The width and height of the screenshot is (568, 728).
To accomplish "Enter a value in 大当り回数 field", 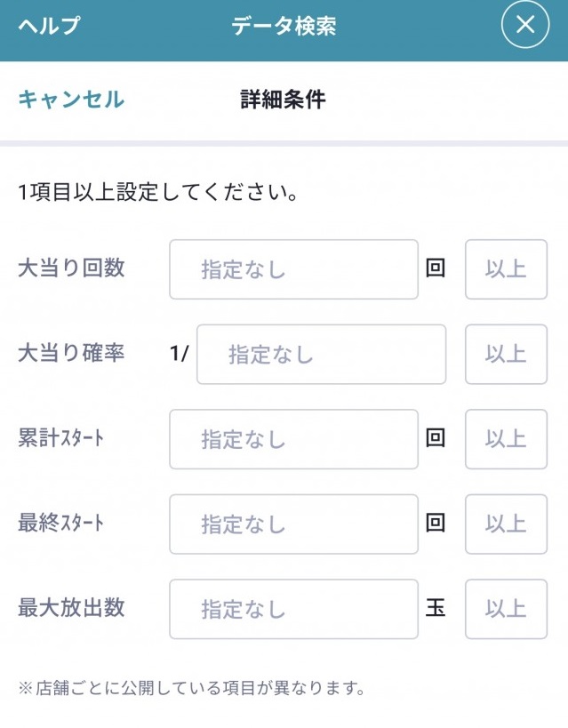I will click(x=293, y=269).
